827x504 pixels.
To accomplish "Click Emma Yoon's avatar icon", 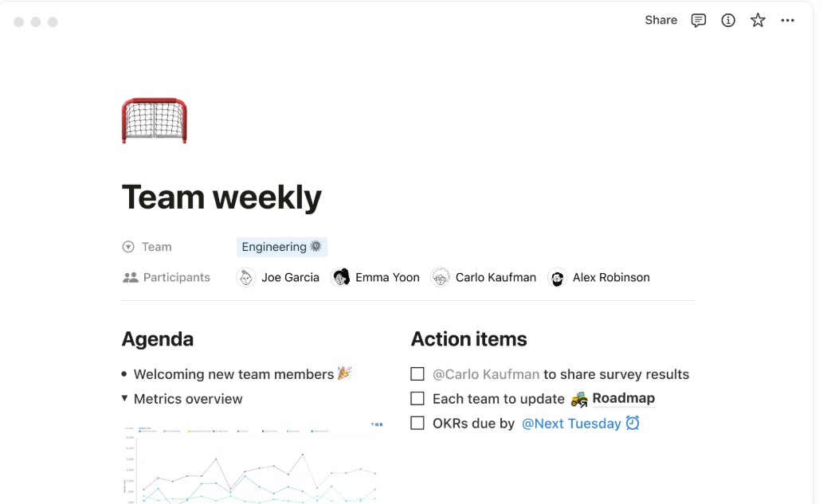I will pyautogui.click(x=341, y=278).
